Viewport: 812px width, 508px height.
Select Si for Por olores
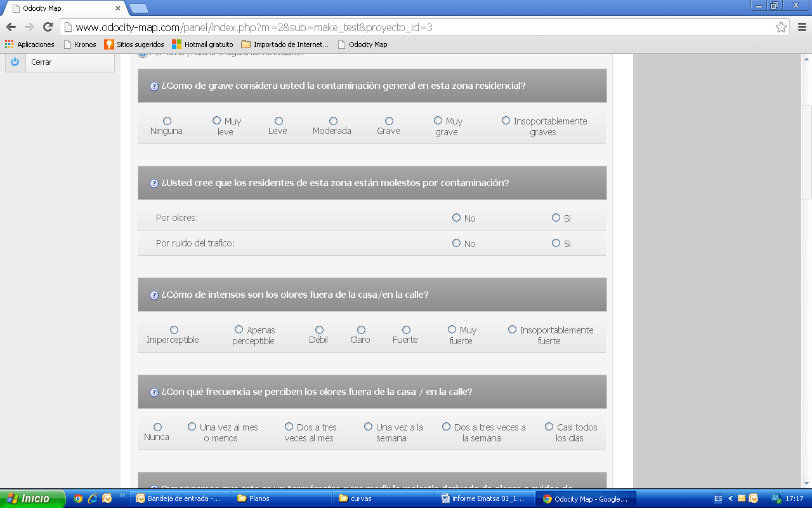556,218
